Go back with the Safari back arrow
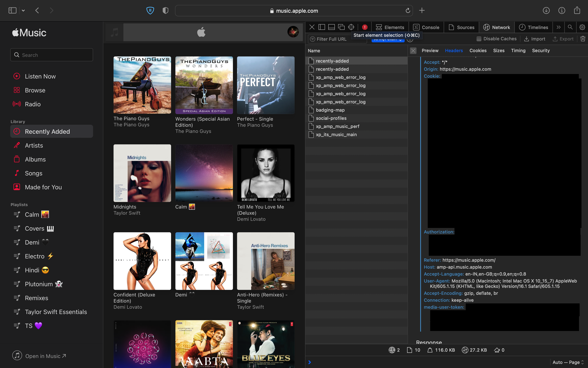This screenshot has width=588, height=368. 37,10
